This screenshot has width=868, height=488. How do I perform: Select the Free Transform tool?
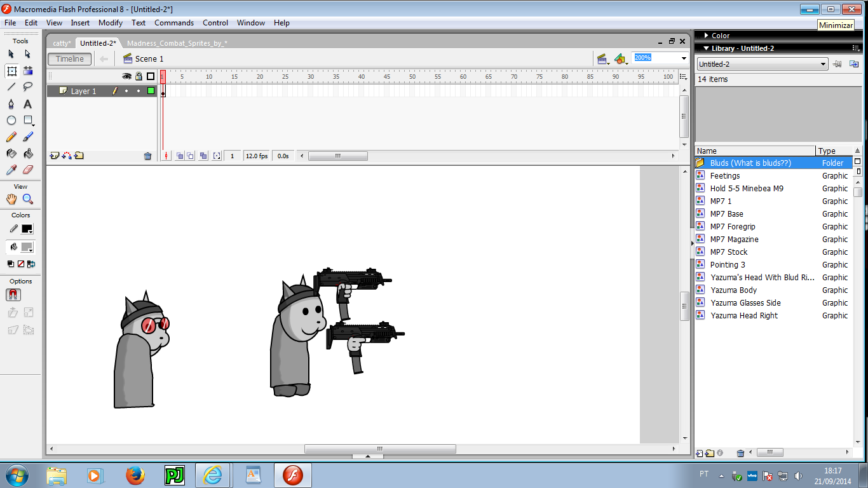pyautogui.click(x=11, y=71)
